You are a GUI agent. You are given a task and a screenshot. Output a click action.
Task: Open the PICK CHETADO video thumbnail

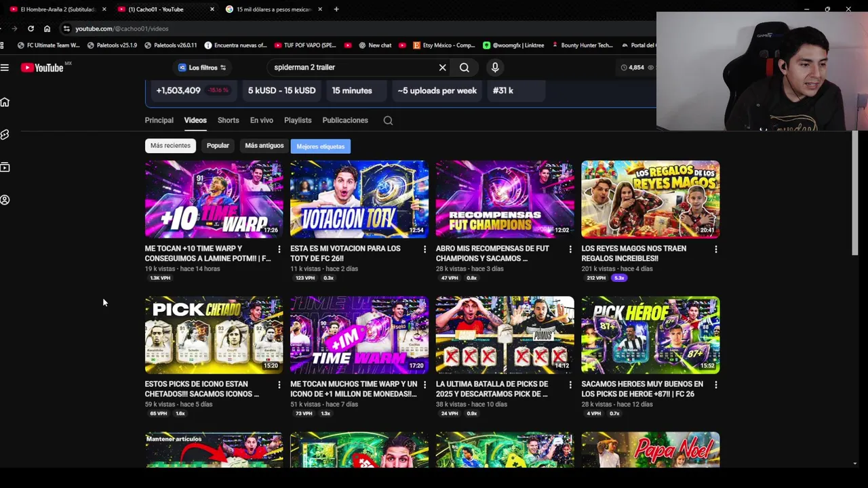point(214,335)
